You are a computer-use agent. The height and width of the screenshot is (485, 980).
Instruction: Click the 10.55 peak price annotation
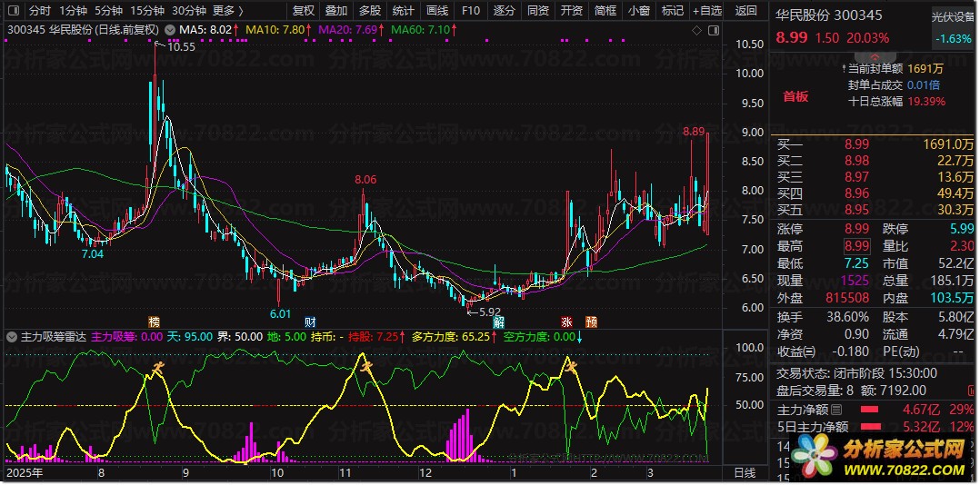[x=181, y=46]
